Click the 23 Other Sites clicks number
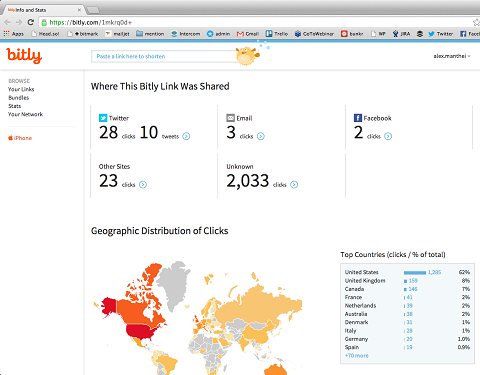 click(108, 181)
